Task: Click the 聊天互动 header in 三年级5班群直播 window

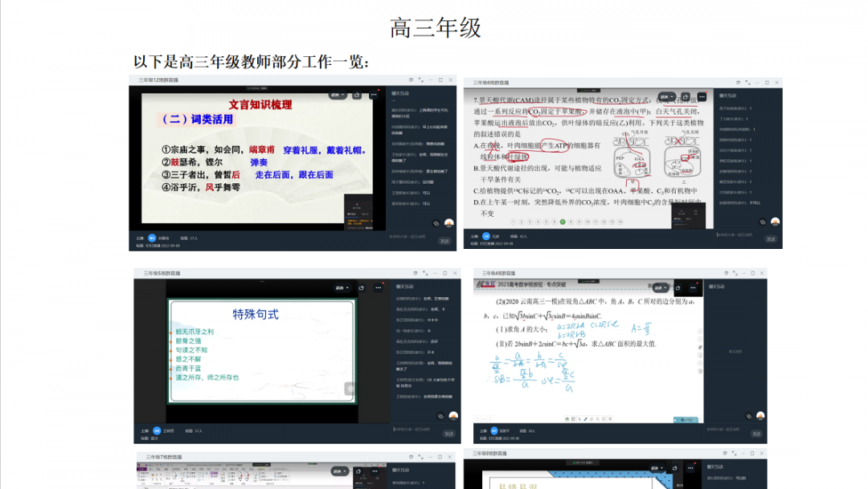Action: click(404, 287)
